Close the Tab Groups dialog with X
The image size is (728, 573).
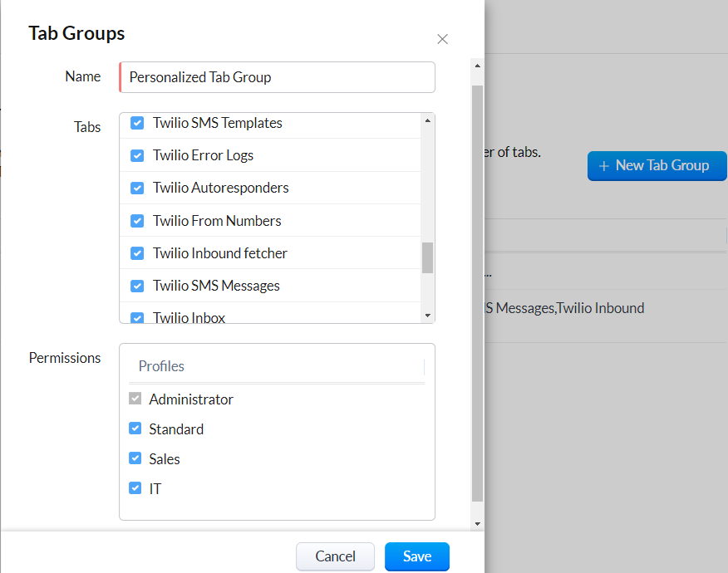pyautogui.click(x=442, y=39)
